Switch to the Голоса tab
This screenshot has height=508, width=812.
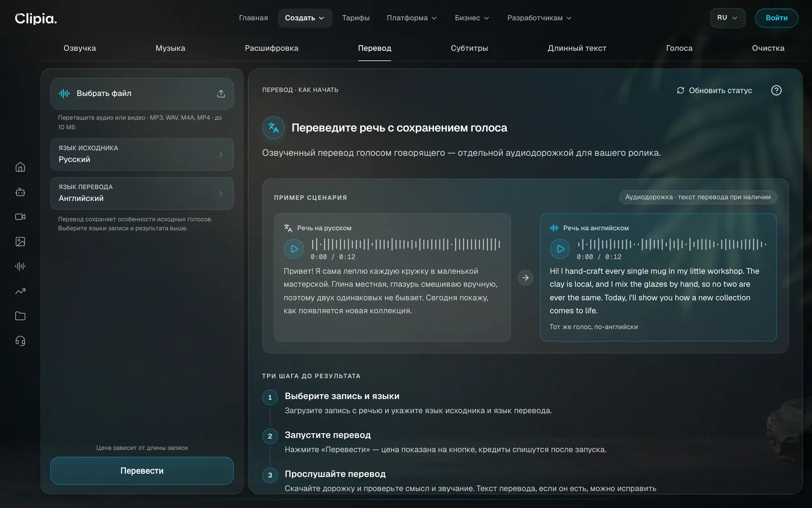(679, 48)
